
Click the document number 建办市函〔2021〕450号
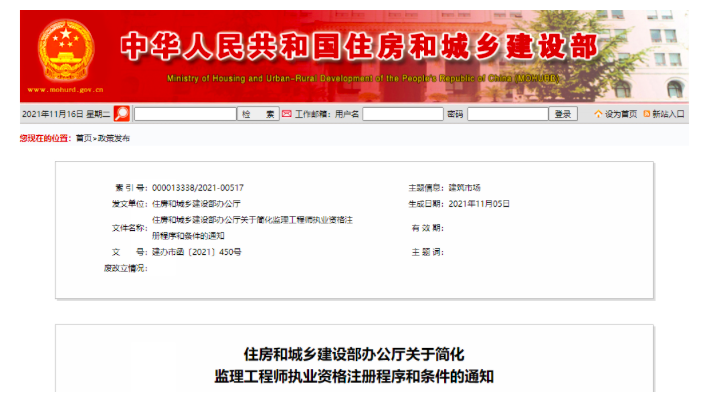[196, 252]
